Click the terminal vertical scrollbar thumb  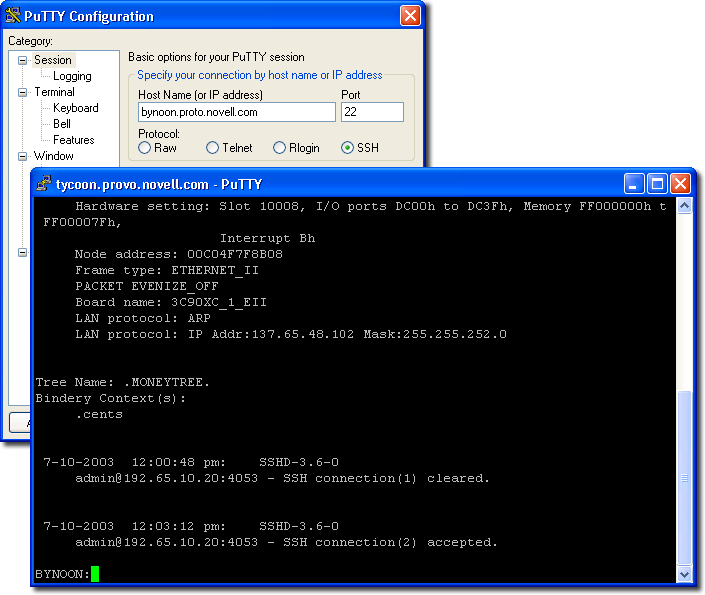click(684, 478)
